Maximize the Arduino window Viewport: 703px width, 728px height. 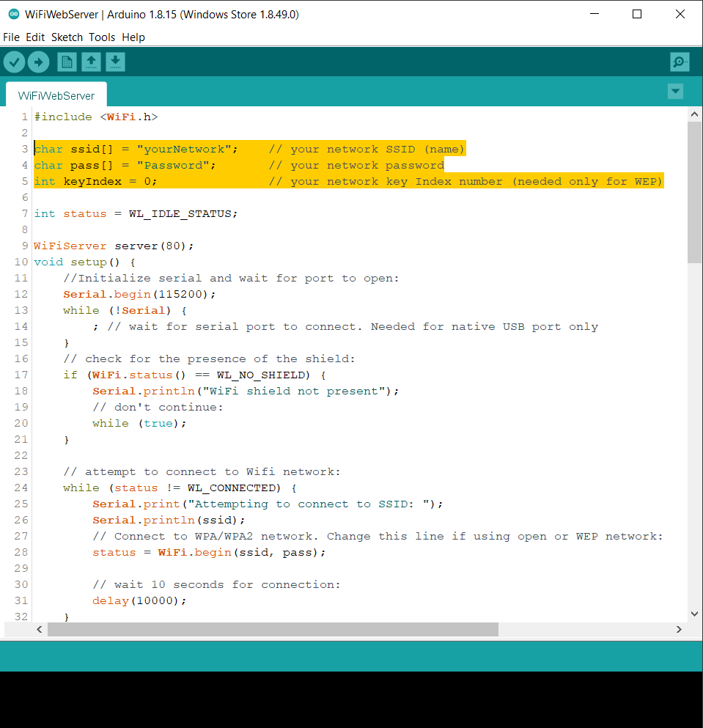point(637,14)
